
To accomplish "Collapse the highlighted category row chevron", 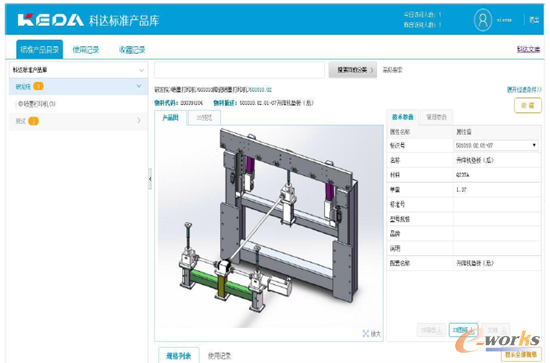I will point(139,86).
